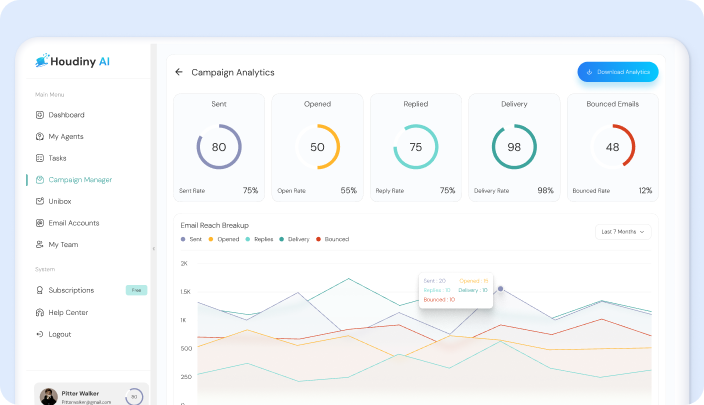Click the Houdiny AI logo
This screenshot has width=704, height=405.
pos(77,61)
